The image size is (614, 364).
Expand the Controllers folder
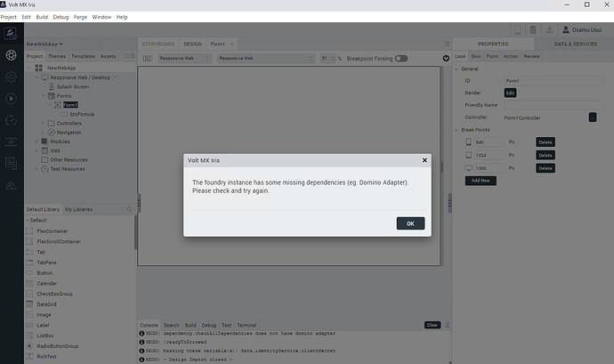[x=43, y=123]
